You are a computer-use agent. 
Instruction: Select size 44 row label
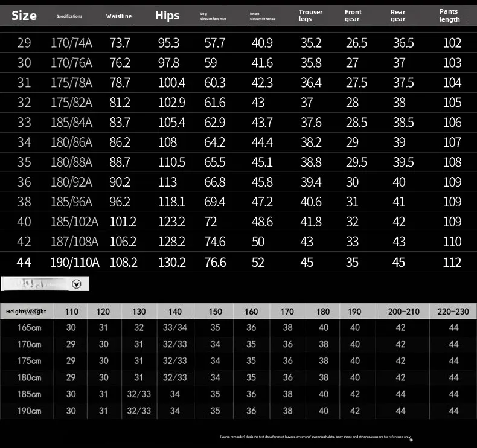[x=24, y=262]
